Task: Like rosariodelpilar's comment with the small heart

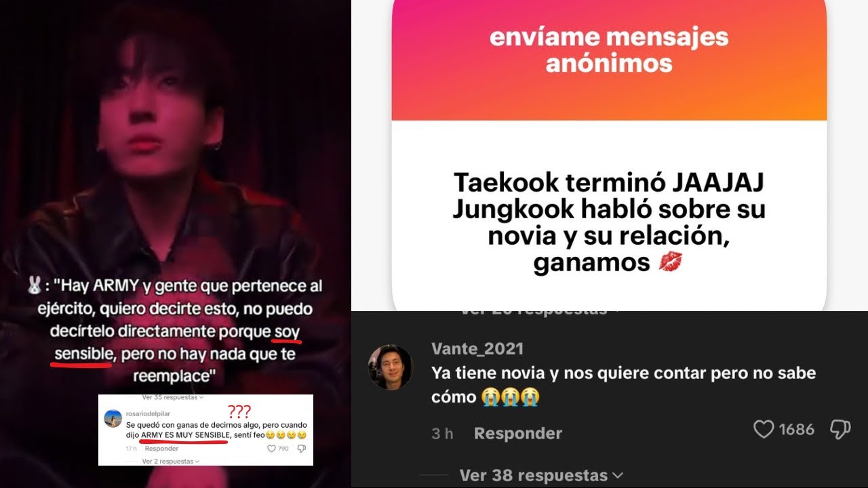Action: (271, 449)
